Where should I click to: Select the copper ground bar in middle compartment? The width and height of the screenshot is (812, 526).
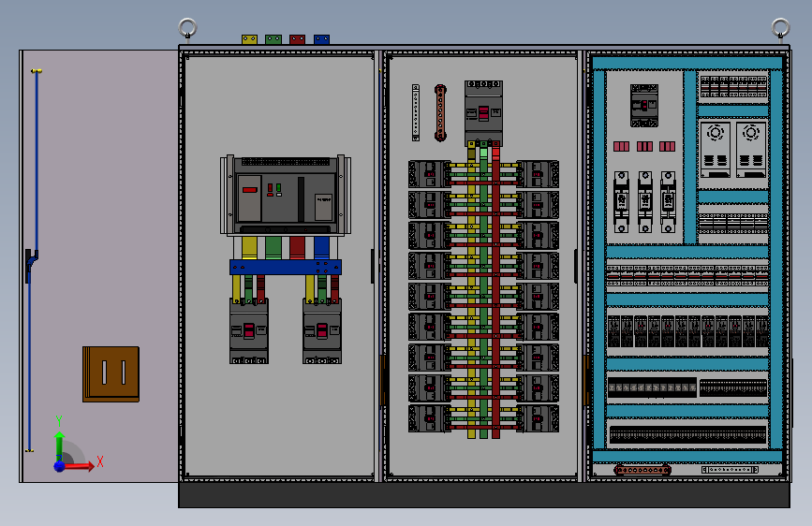pyautogui.click(x=440, y=112)
